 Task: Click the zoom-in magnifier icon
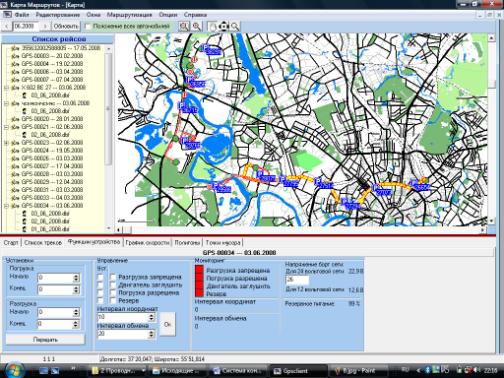[x=197, y=26]
